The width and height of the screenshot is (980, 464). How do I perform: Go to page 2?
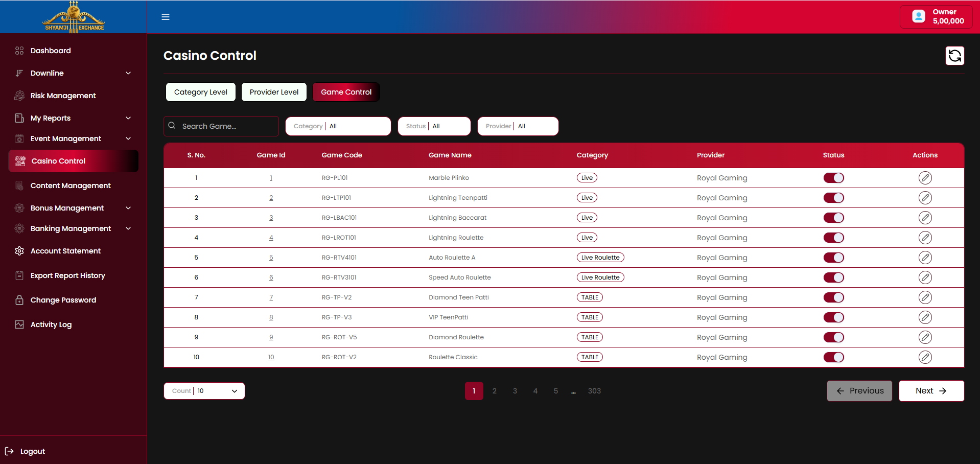pos(495,391)
